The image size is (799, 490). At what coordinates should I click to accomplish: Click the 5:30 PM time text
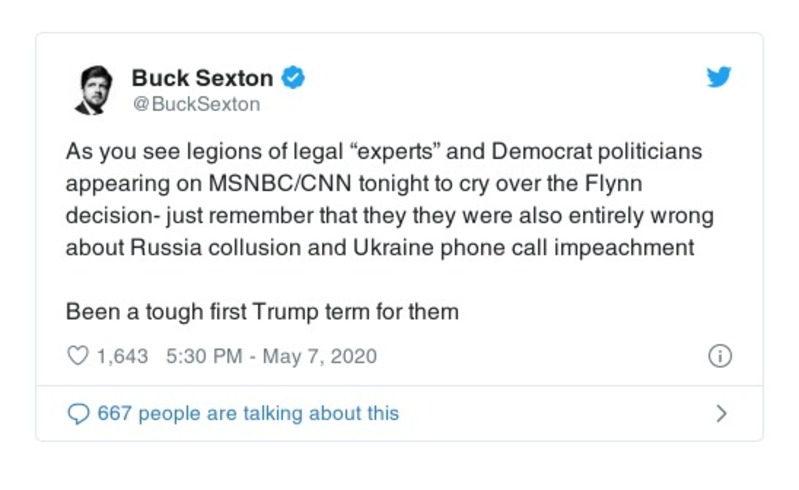pyautogui.click(x=198, y=356)
